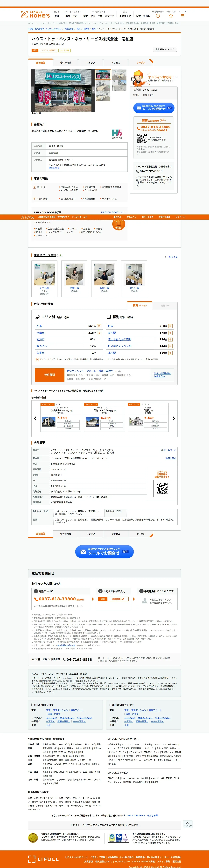The height and width of the screenshot is (868, 209).
Task: Open マイページ in sticky orange bar
Action: [180, 217]
